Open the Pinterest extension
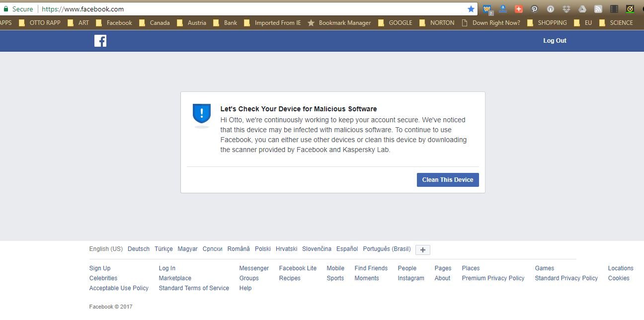Screen dimensions: 644x320 (x=535, y=9)
